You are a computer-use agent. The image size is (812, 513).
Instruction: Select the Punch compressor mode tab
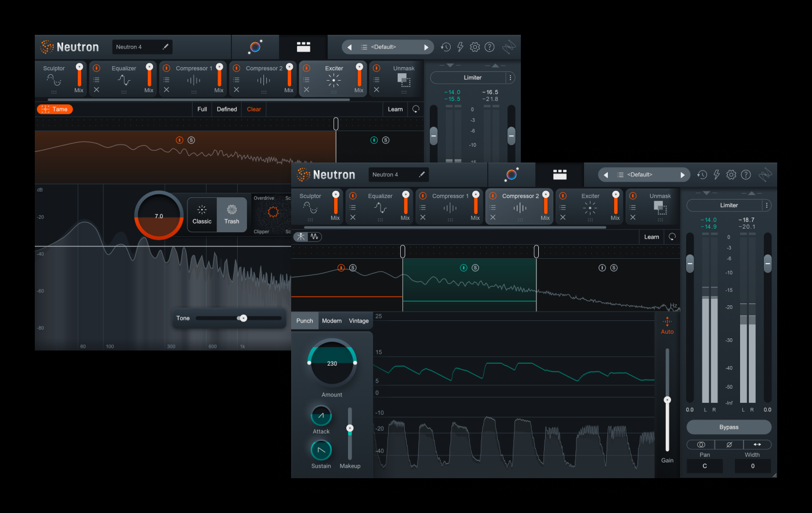tap(304, 320)
